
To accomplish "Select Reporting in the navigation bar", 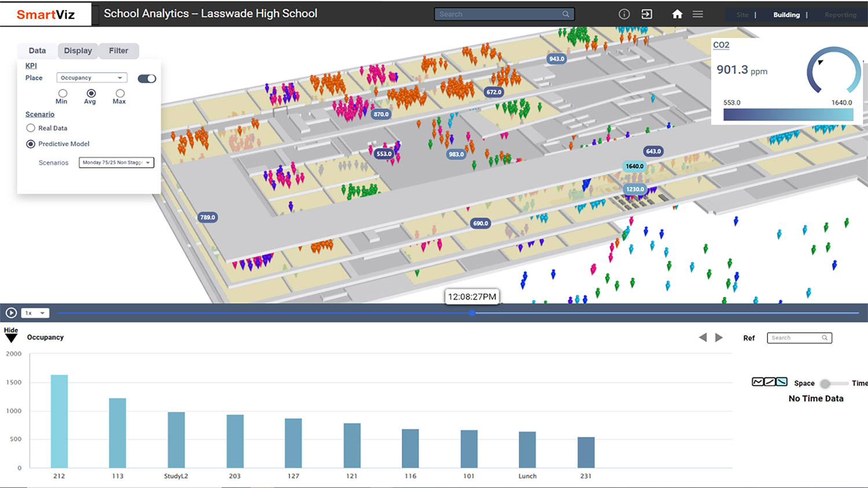I will pyautogui.click(x=840, y=14).
